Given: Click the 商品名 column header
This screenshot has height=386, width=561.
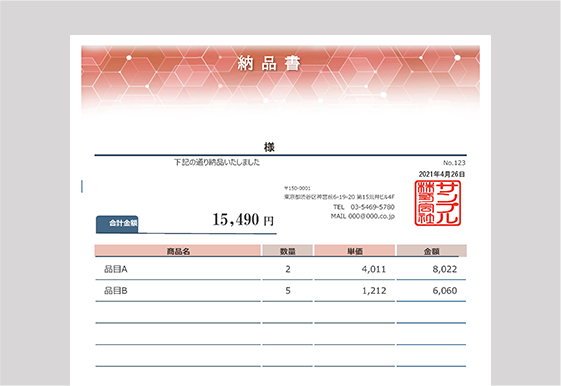Looking at the screenshot, I should (178, 251).
